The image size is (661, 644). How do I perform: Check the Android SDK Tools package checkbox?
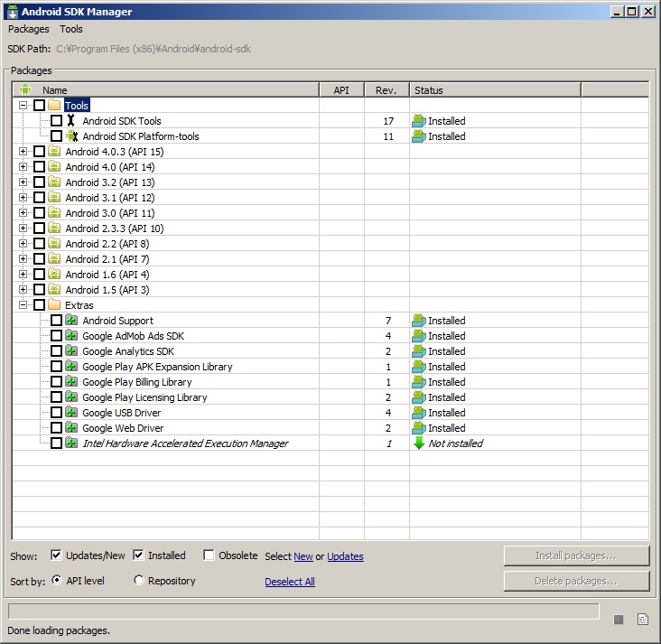tap(56, 121)
